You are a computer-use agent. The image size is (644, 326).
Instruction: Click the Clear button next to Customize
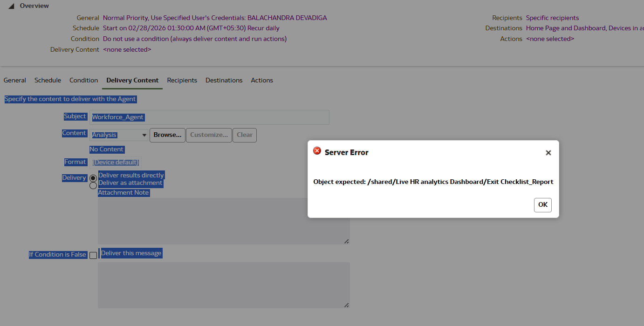(x=245, y=135)
